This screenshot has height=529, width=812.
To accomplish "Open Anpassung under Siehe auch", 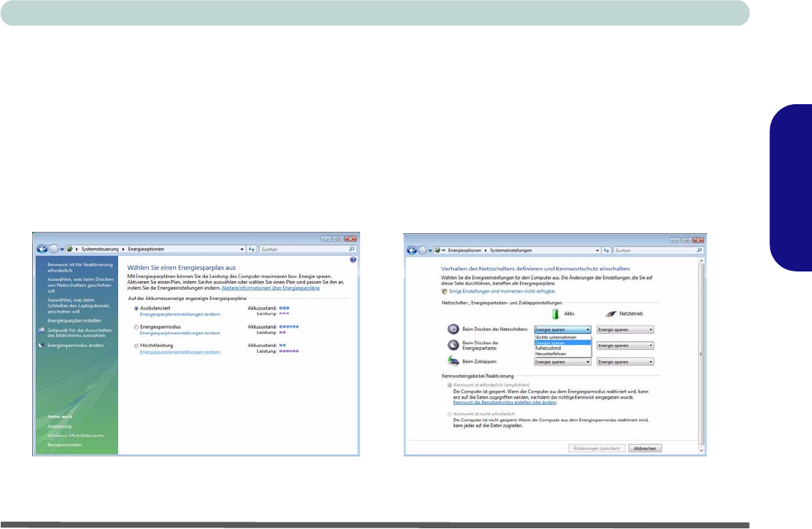I will [59, 426].
